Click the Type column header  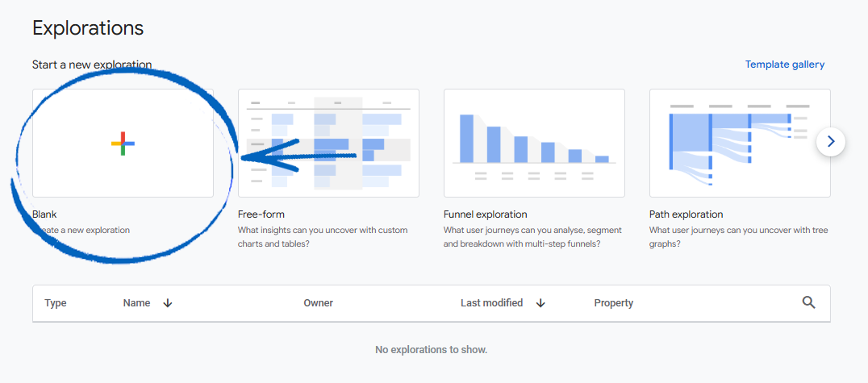pos(56,302)
